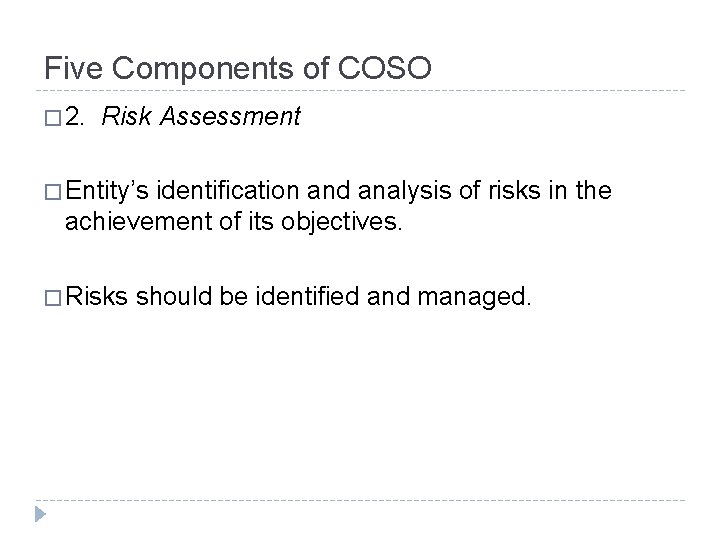The image size is (720, 540).
Task: Click the number "2." in the first bullet
Action: tap(79, 120)
